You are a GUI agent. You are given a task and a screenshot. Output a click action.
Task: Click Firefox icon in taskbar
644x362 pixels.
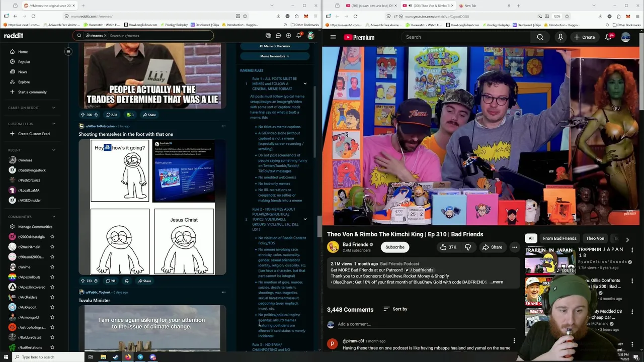click(128, 357)
